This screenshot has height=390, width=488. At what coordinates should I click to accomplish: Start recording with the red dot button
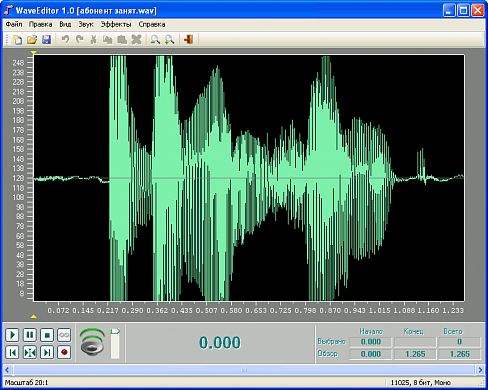coord(64,352)
